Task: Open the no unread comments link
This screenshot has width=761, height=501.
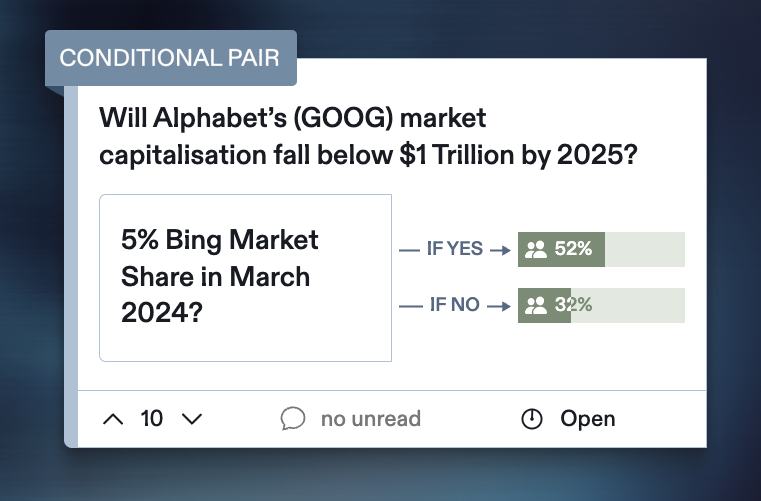Action: coord(370,419)
